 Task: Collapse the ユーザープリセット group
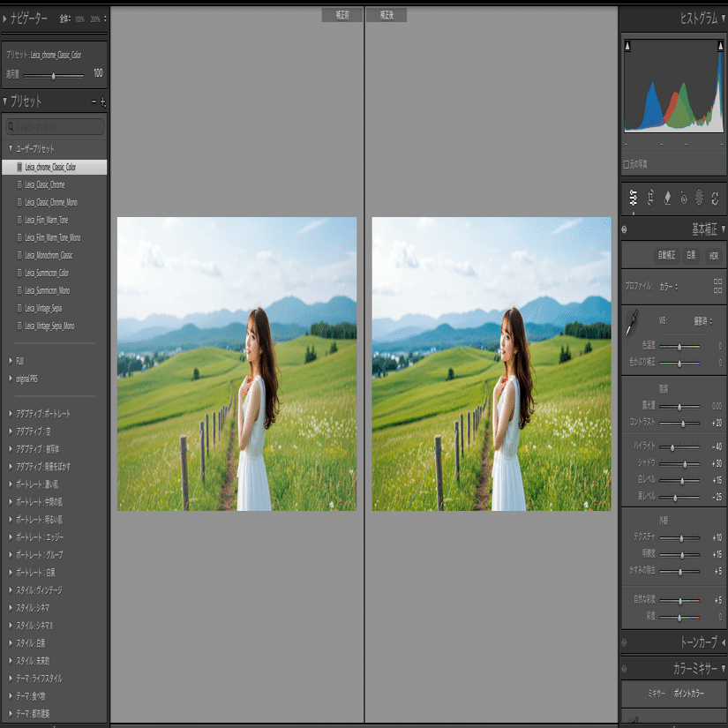[x=11, y=148]
